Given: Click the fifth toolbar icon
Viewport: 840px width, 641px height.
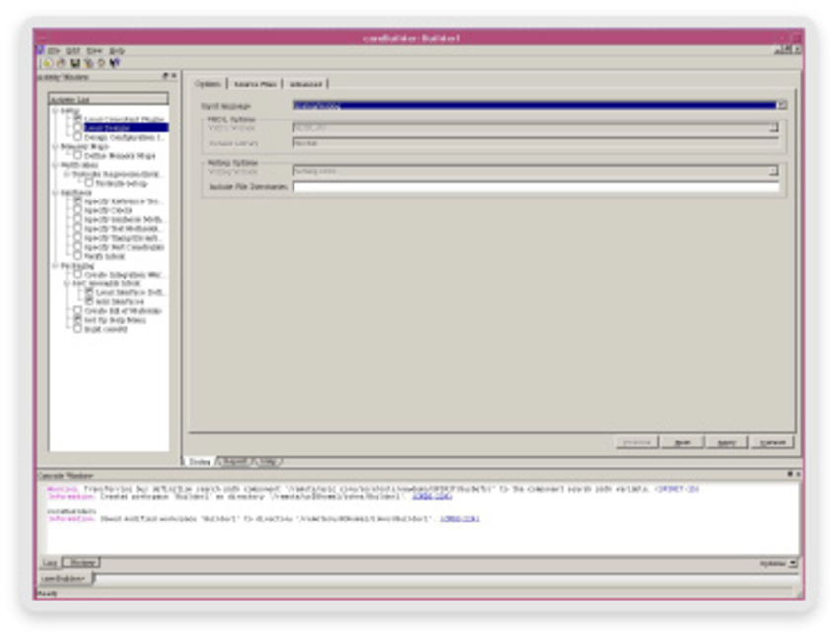Looking at the screenshot, I should pyautogui.click(x=101, y=63).
